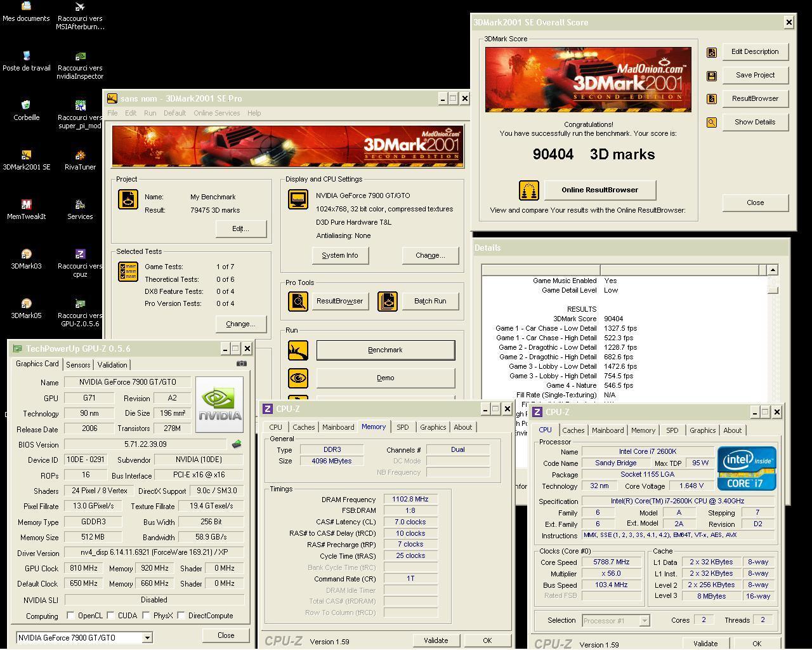Viewport: 812px width, 650px height.
Task: Toggle the CUDA checkbox in GPU-Z
Action: (x=111, y=615)
